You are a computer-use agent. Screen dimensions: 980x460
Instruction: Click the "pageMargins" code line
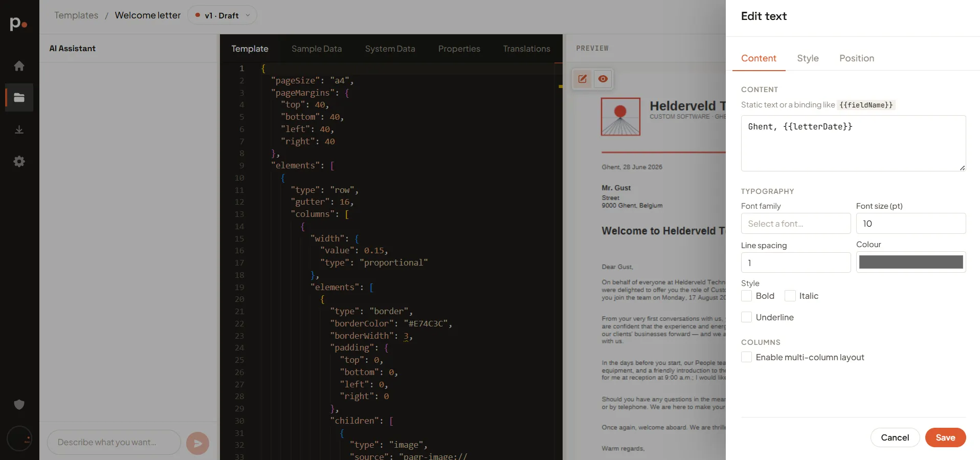tap(310, 93)
